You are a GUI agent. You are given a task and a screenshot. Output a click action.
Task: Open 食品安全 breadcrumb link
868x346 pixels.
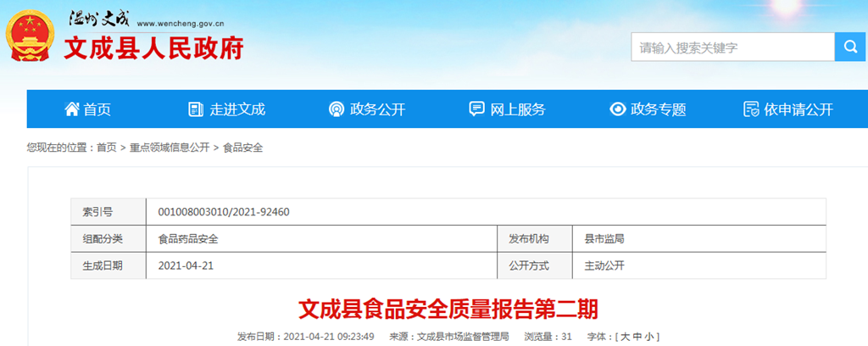point(242,148)
